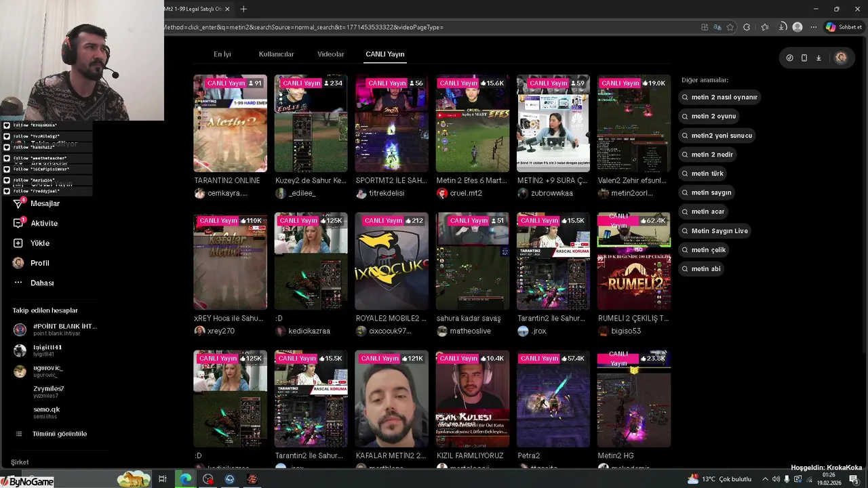Open a new browser tab with plus icon
Image resolution: width=868 pixels, height=488 pixels.
click(x=243, y=9)
